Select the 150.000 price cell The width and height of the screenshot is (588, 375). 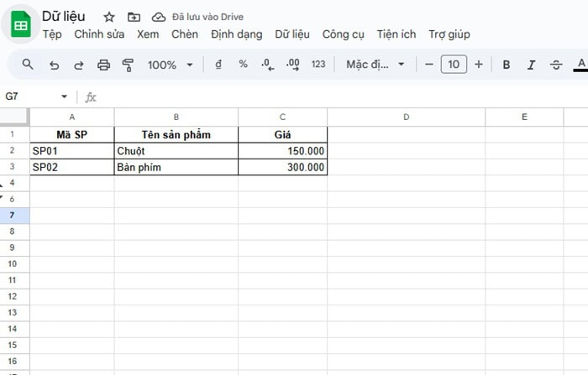pos(282,151)
